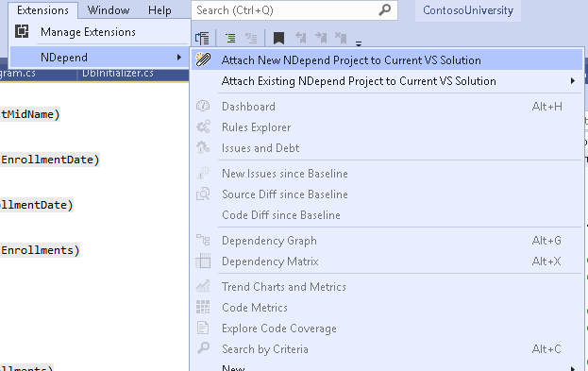Click the Manage Extensions icon
This screenshot has width=588, height=371.
(22, 31)
